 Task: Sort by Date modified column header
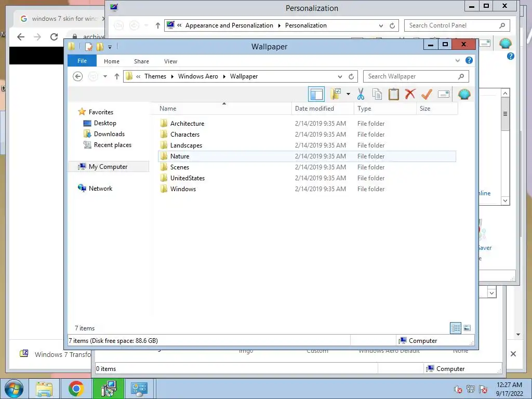click(323, 109)
